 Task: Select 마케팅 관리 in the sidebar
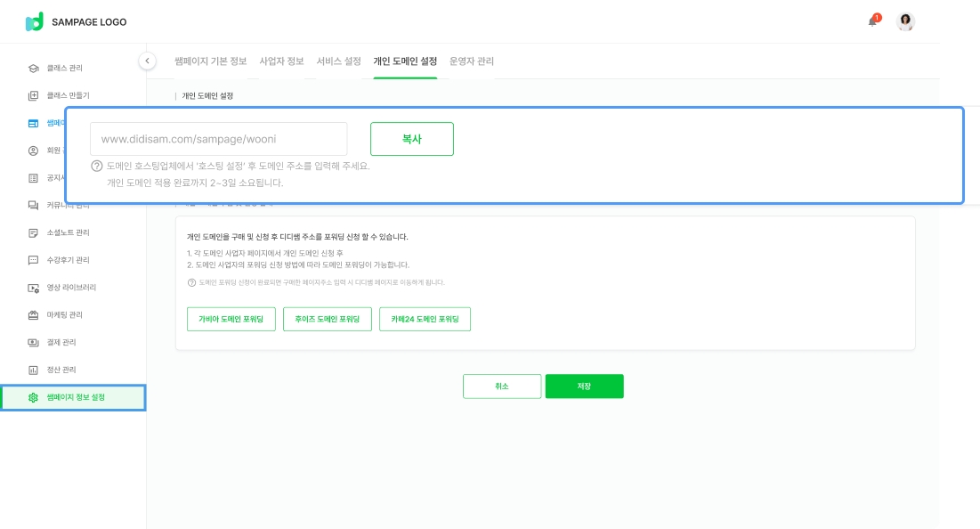tap(64, 315)
